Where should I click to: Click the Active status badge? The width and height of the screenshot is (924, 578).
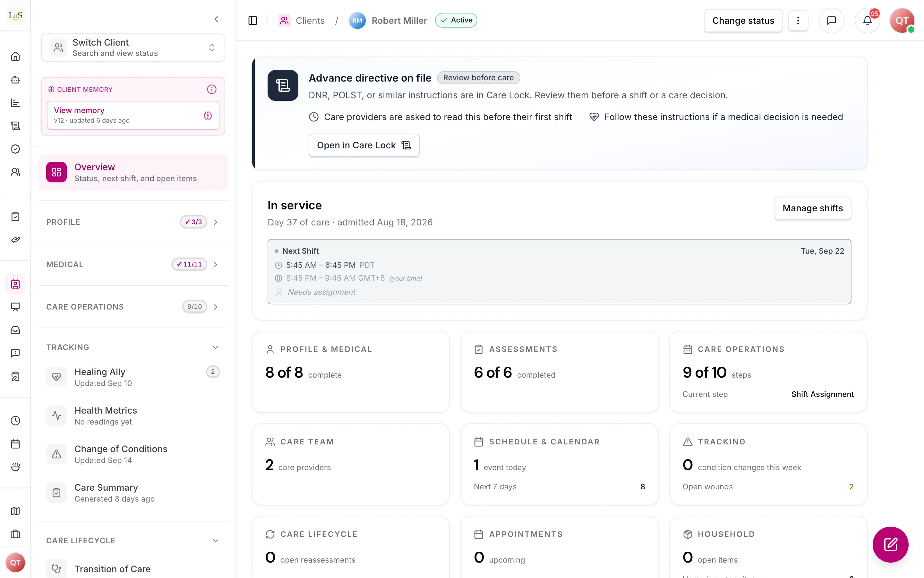[456, 20]
